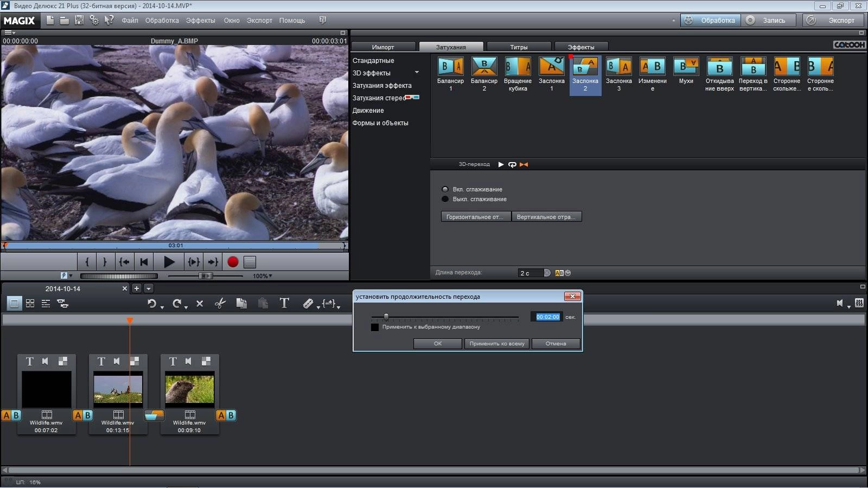This screenshot has width=868, height=488.
Task: Click transition icon before the 00:13:15 clip
Action: (x=82, y=415)
